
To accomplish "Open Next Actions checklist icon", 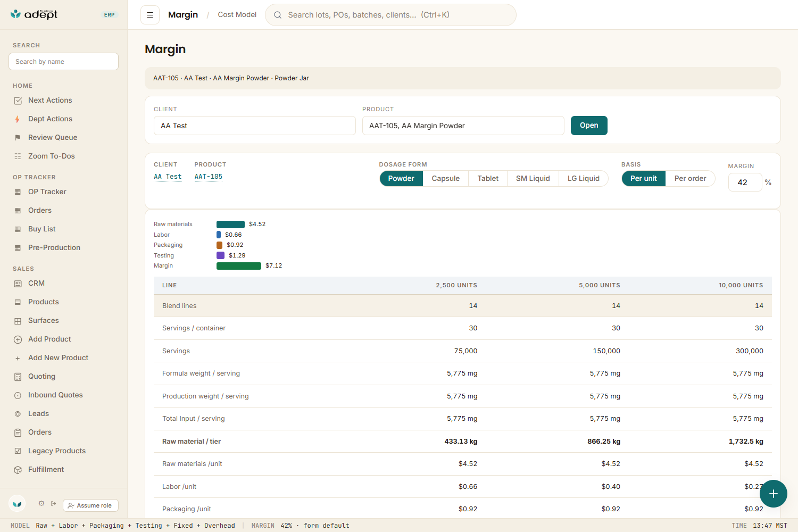I will tap(18, 101).
